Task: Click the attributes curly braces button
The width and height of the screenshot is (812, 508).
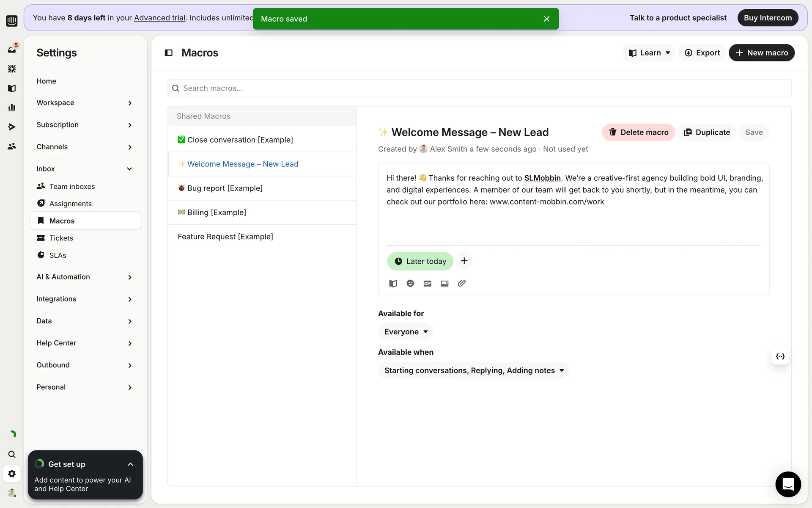Action: [x=780, y=356]
